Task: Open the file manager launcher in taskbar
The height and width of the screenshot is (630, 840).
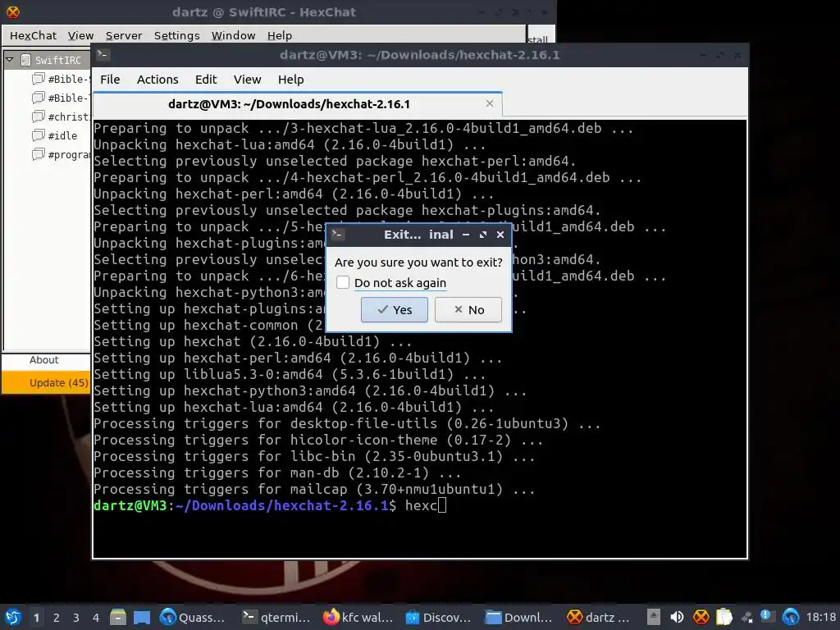Action: pyautogui.click(x=118, y=617)
